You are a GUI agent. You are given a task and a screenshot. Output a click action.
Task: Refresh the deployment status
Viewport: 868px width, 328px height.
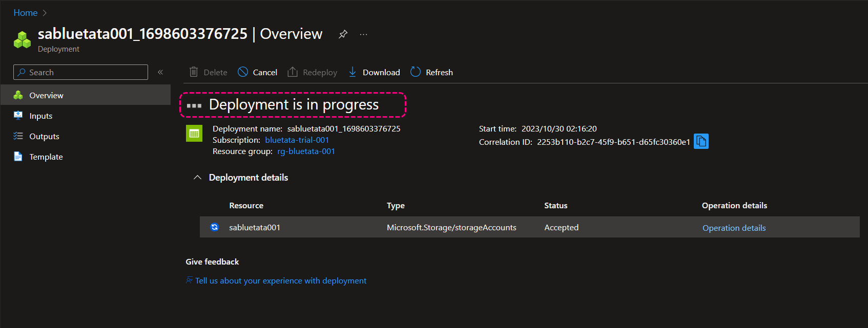pyautogui.click(x=431, y=72)
